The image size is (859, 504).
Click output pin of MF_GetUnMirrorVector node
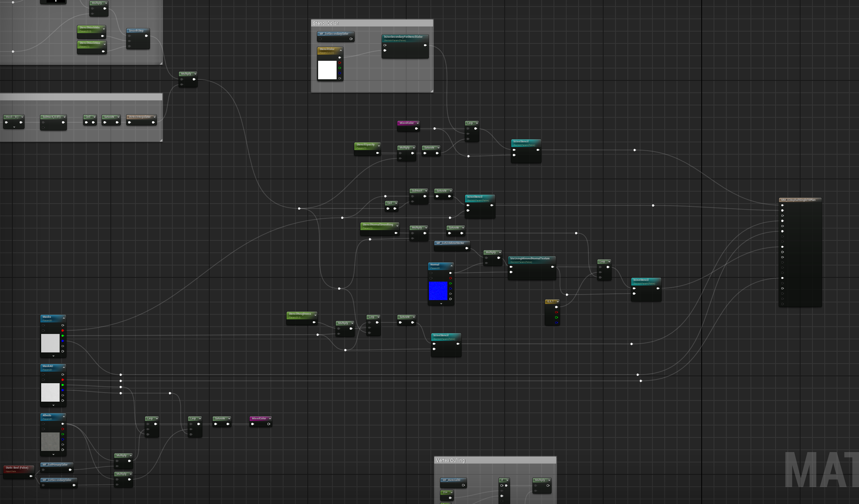467,248
